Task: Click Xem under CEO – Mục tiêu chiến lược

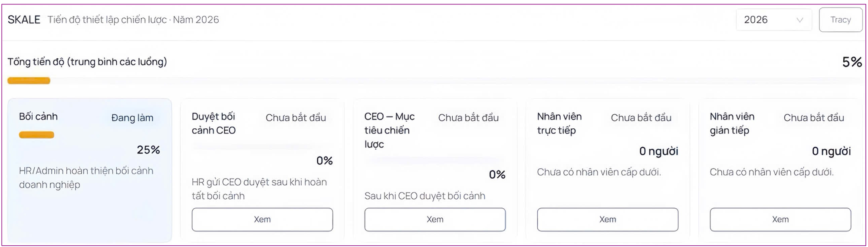Action: tap(435, 220)
